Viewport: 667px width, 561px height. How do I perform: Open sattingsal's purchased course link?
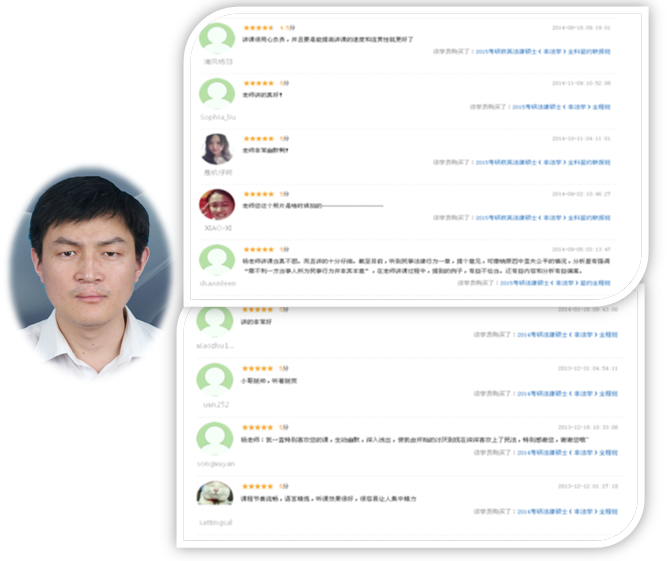[567, 512]
